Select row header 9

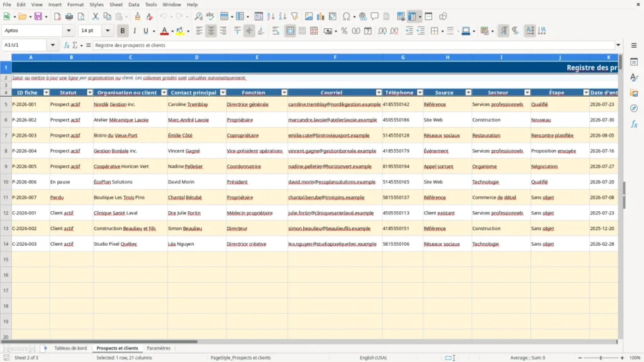coord(6,166)
